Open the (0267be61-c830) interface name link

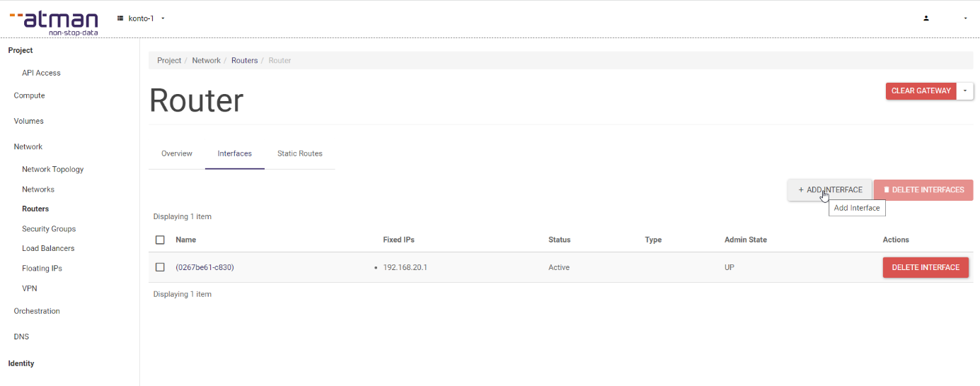point(204,267)
